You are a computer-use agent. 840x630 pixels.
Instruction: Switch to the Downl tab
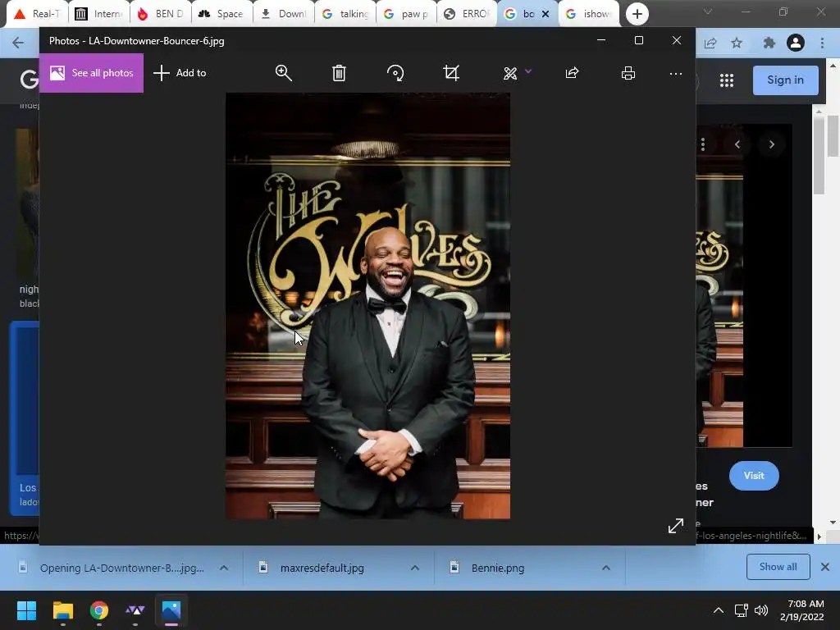pos(284,14)
